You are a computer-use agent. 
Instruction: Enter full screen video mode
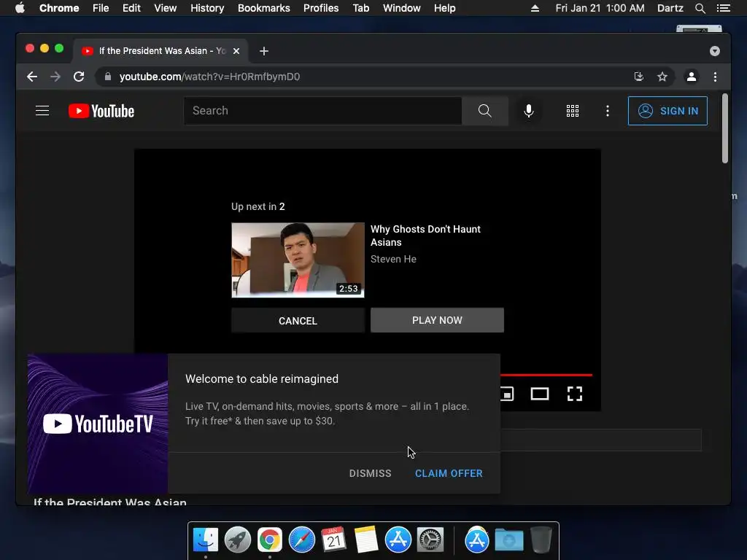click(575, 394)
